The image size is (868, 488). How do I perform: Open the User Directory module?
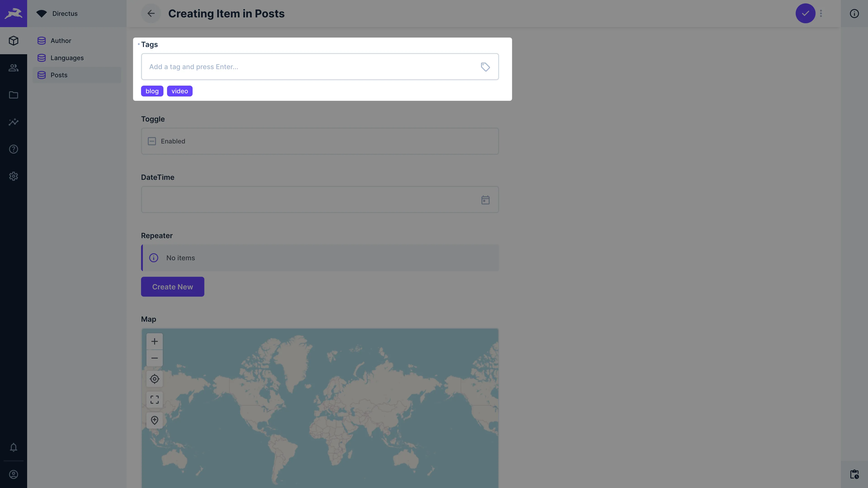tap(14, 68)
